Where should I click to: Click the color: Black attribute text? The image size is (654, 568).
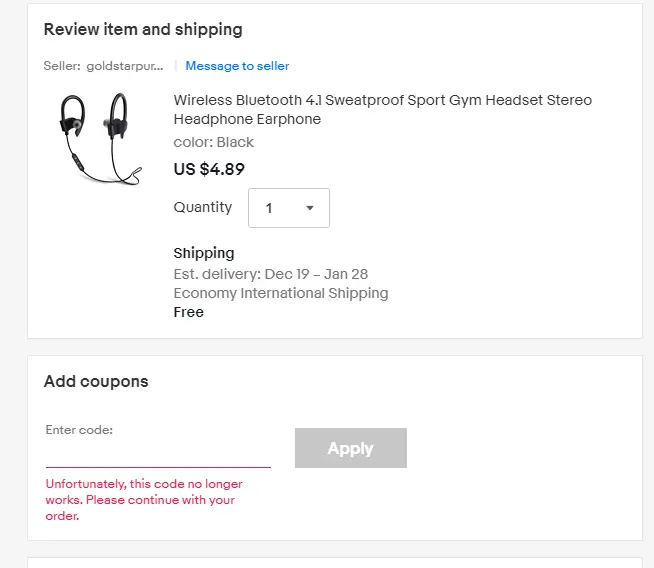(214, 142)
